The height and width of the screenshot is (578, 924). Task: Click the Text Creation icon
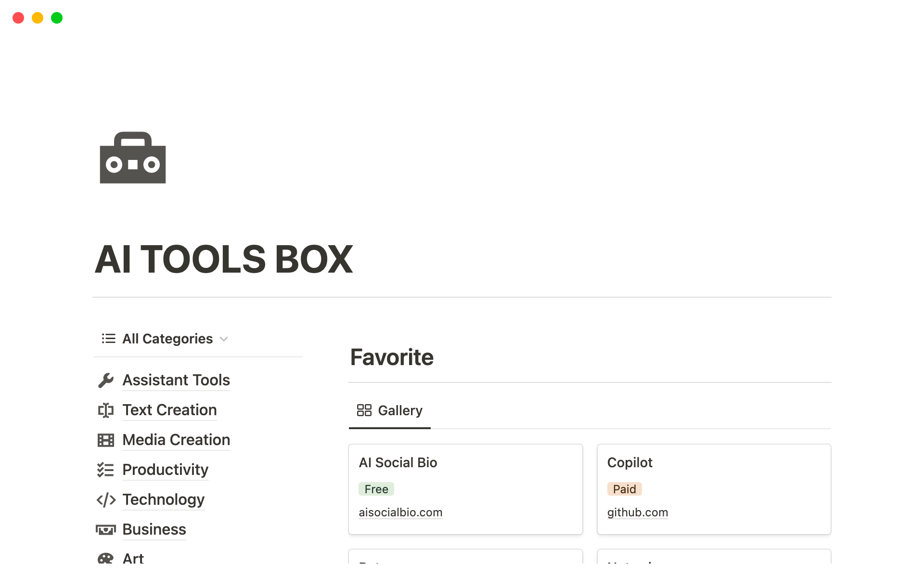tap(105, 410)
